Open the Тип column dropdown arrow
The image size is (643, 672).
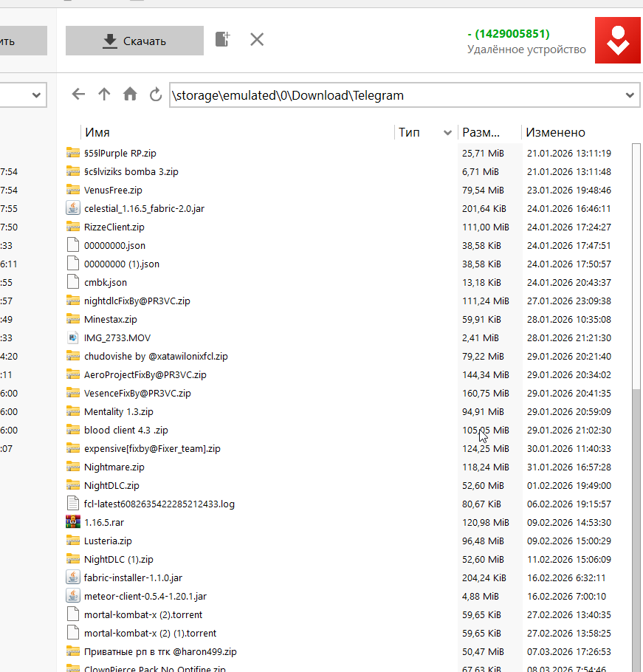[x=447, y=133]
